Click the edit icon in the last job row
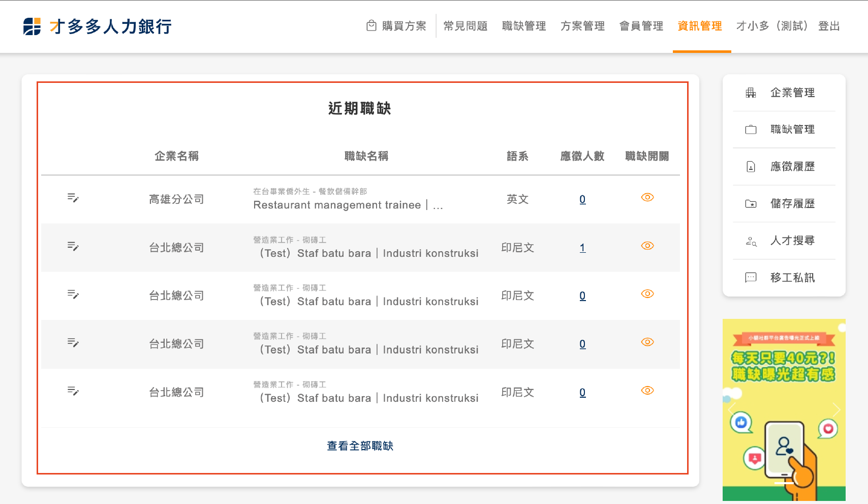Image resolution: width=868 pixels, height=504 pixels. click(x=73, y=391)
